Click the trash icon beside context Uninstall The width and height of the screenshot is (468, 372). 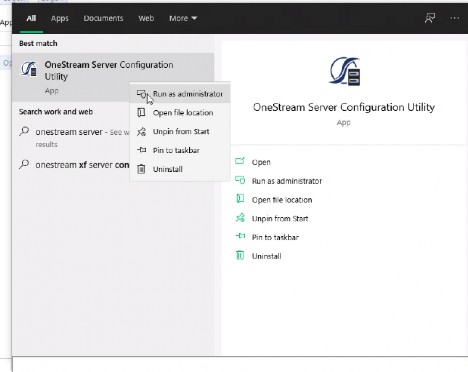click(141, 169)
